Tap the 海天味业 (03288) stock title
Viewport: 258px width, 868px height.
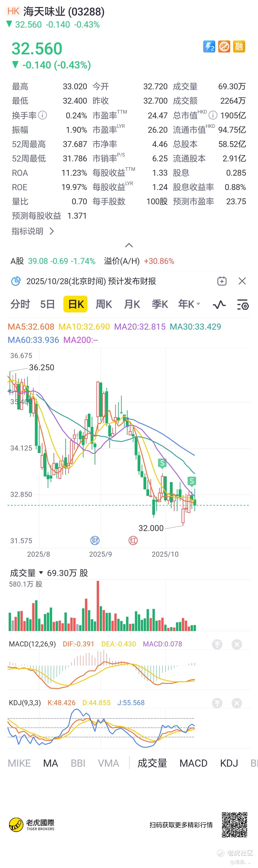pos(64,11)
